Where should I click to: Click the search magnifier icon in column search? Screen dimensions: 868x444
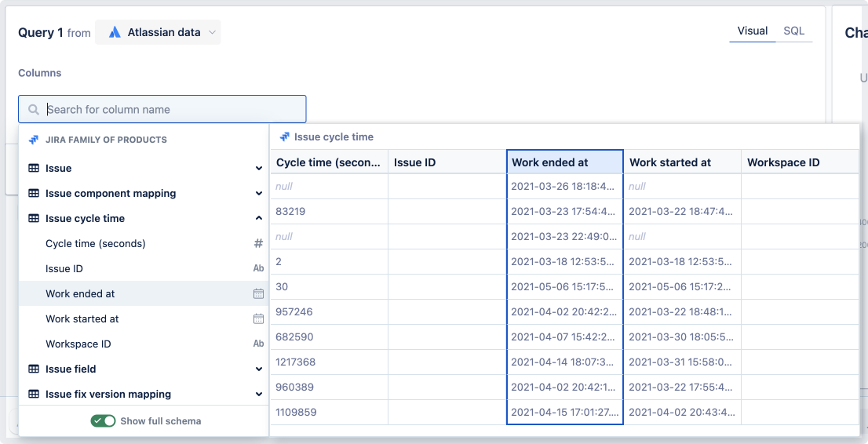point(34,110)
